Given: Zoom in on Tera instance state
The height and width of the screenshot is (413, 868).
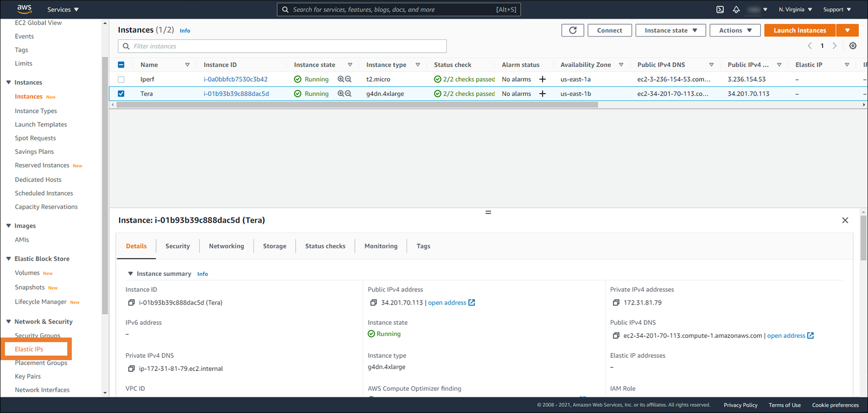Looking at the screenshot, I should pos(341,94).
